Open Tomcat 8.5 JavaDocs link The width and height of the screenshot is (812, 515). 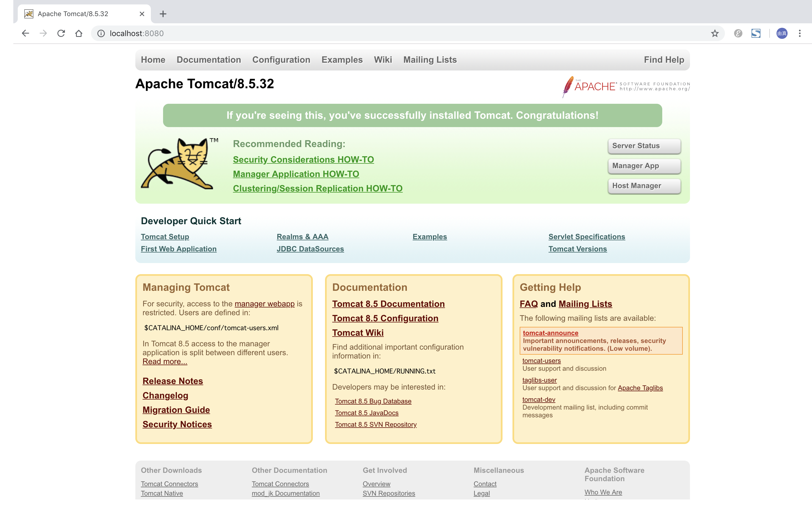point(367,413)
